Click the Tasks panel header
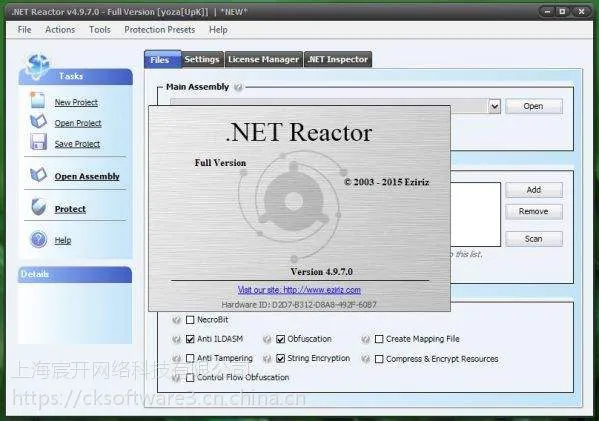 coord(76,76)
